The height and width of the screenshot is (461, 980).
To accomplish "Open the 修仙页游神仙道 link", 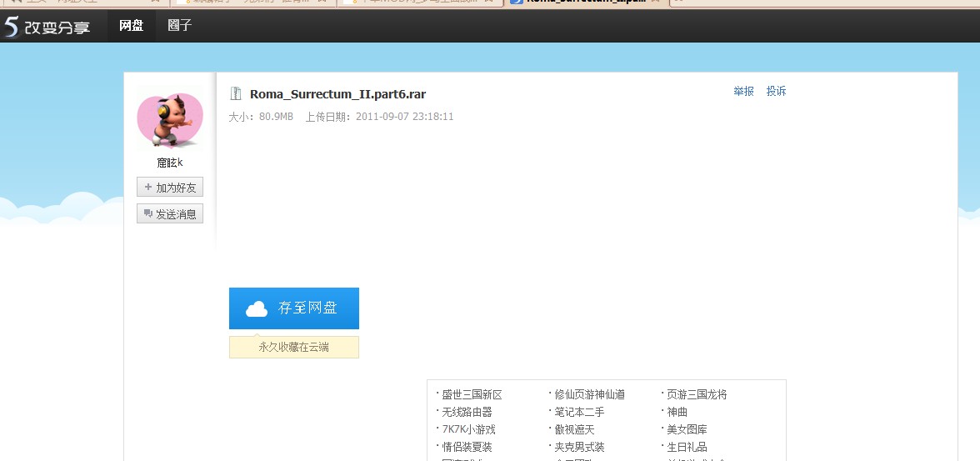I will pyautogui.click(x=589, y=394).
